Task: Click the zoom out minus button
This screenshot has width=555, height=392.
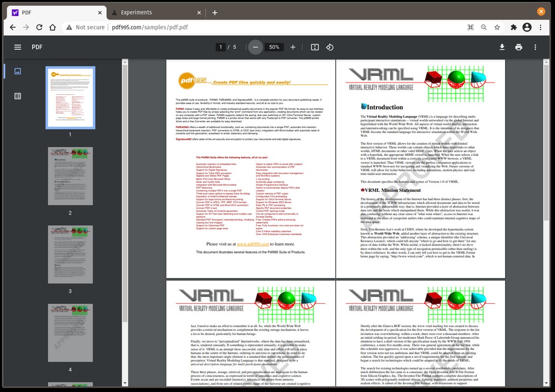Action: coord(255,47)
